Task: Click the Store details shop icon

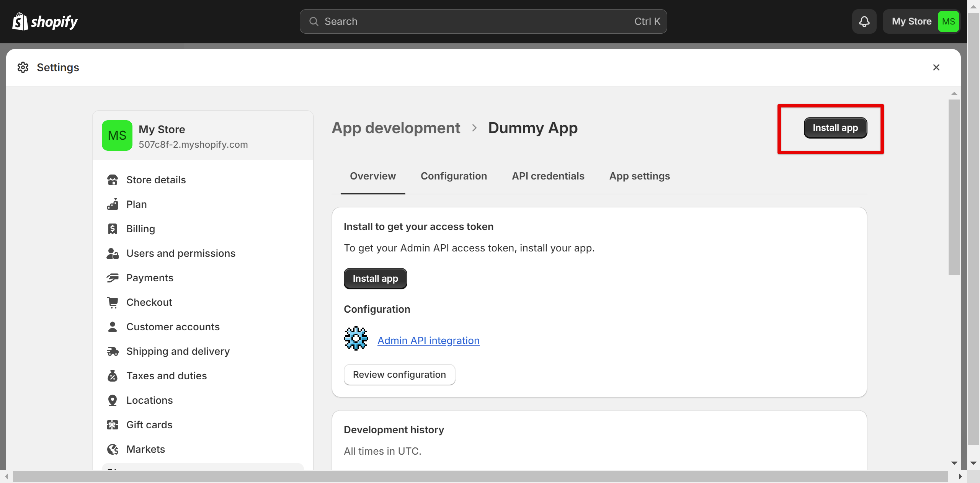Action: coord(113,180)
